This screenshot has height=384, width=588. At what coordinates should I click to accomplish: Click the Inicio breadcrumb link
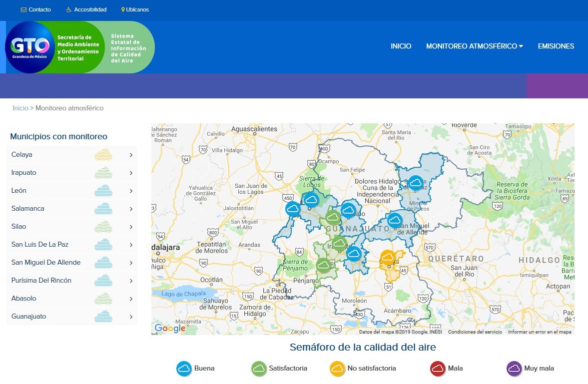(x=20, y=108)
